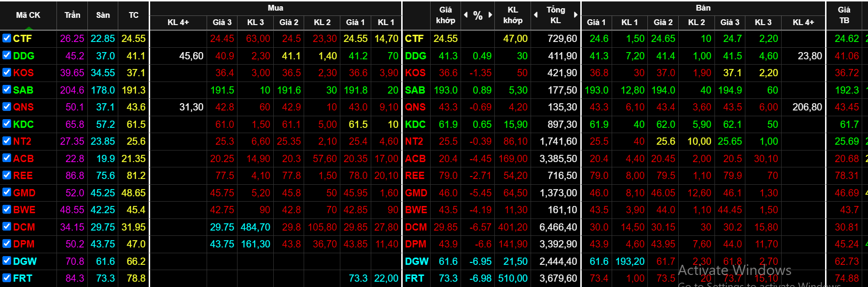Open SAB ticker in Mã CK column
Image resolution: width=868 pixels, height=287 pixels.
23,90
